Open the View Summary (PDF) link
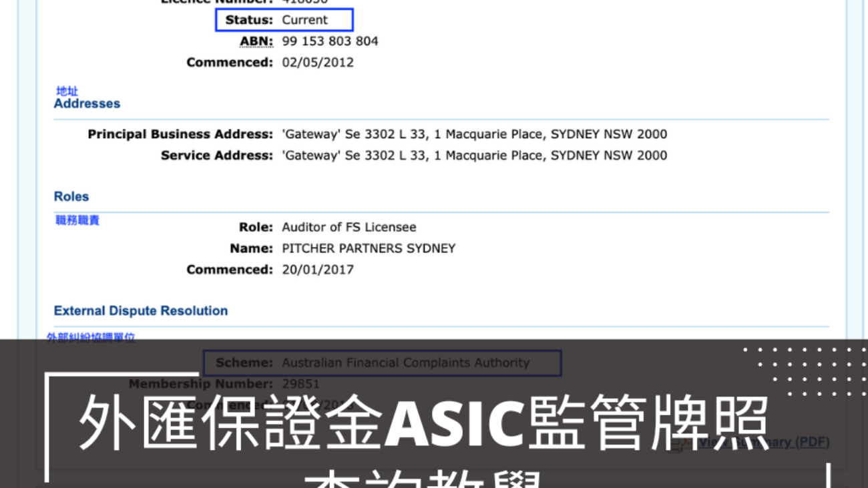Image resolution: width=868 pixels, height=488 pixels. pos(763,442)
